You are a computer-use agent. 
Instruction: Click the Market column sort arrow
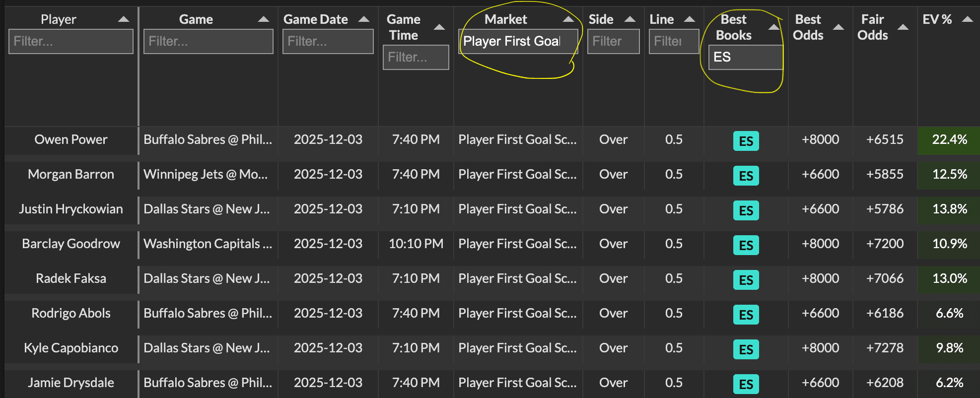click(x=567, y=18)
